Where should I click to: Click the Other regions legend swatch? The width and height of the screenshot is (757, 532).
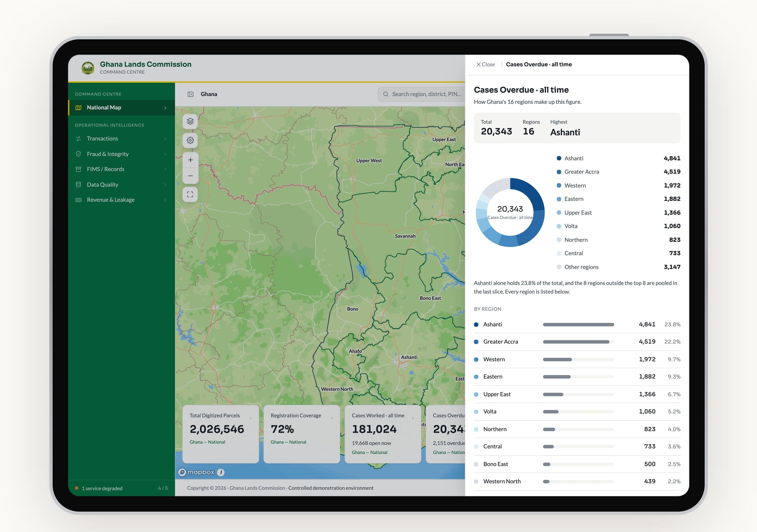coord(559,267)
